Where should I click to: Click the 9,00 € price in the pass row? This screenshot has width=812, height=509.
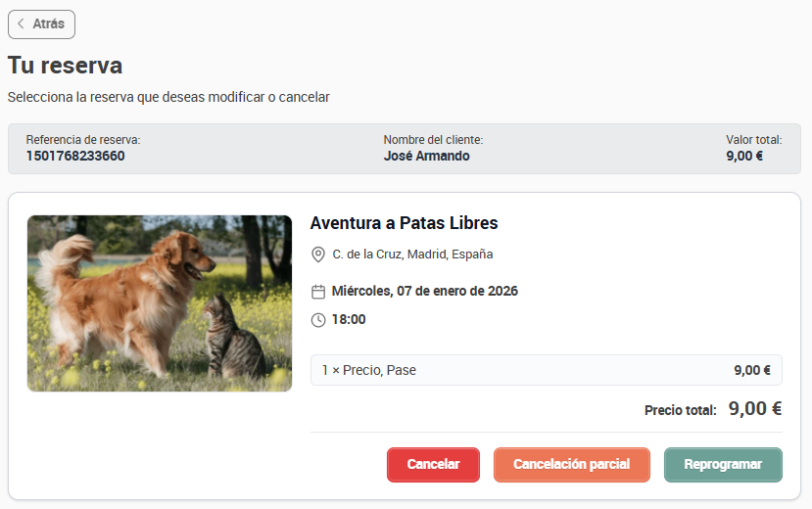tap(752, 370)
